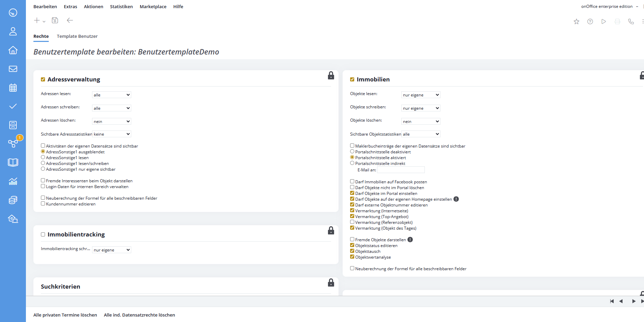The height and width of the screenshot is (322, 644).
Task: Check 'Kundennummer editieren' option
Action: (43, 204)
